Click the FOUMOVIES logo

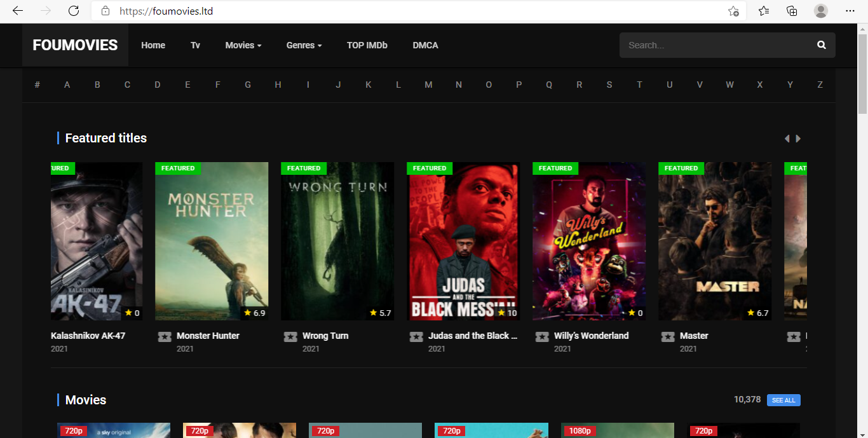[x=75, y=45]
